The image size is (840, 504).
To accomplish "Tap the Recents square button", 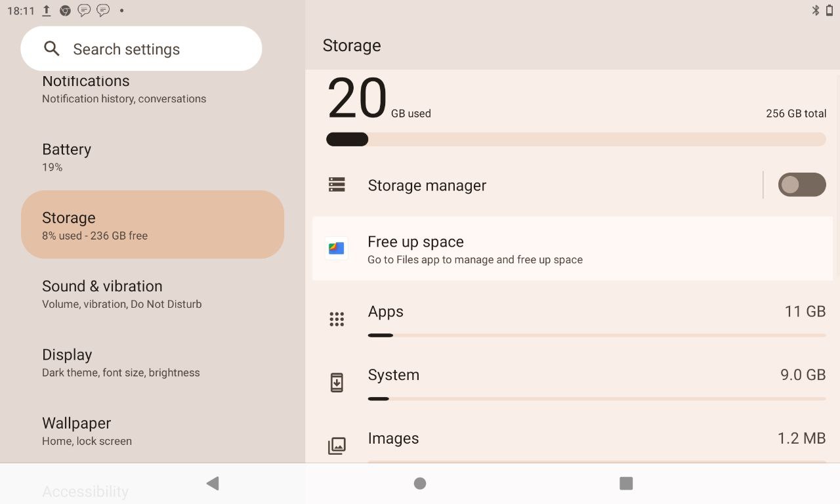I will [x=626, y=484].
